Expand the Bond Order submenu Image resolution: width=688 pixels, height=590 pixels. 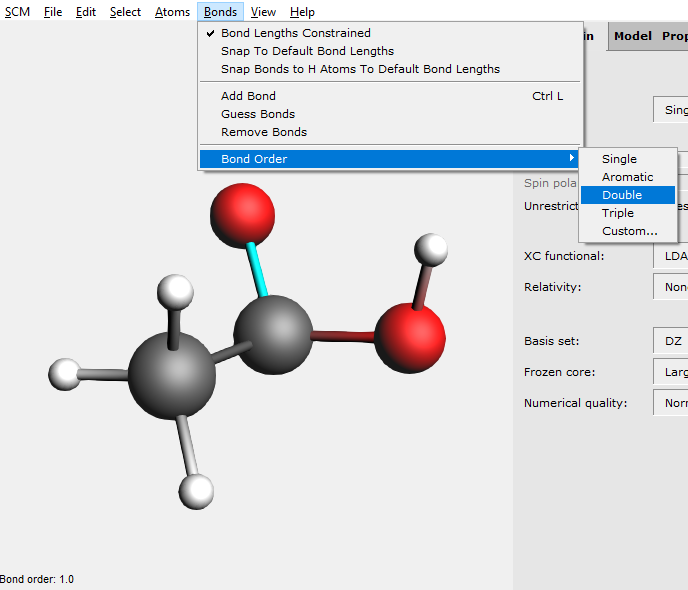391,159
